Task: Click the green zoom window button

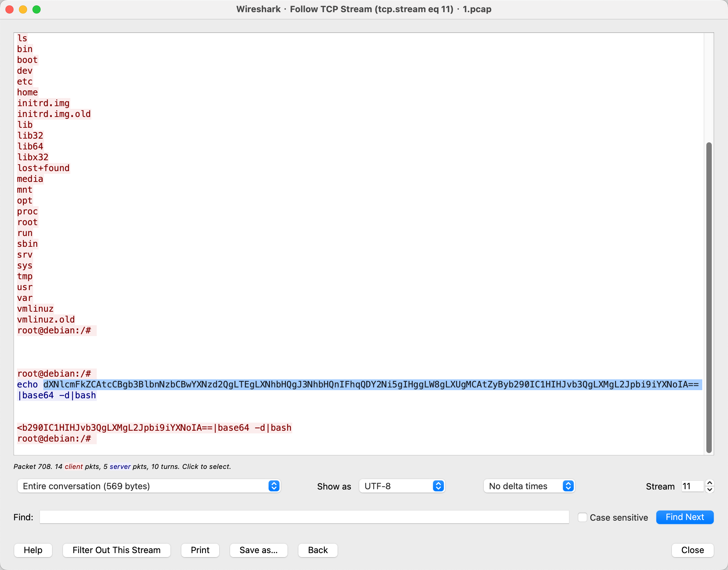Action: tap(37, 9)
